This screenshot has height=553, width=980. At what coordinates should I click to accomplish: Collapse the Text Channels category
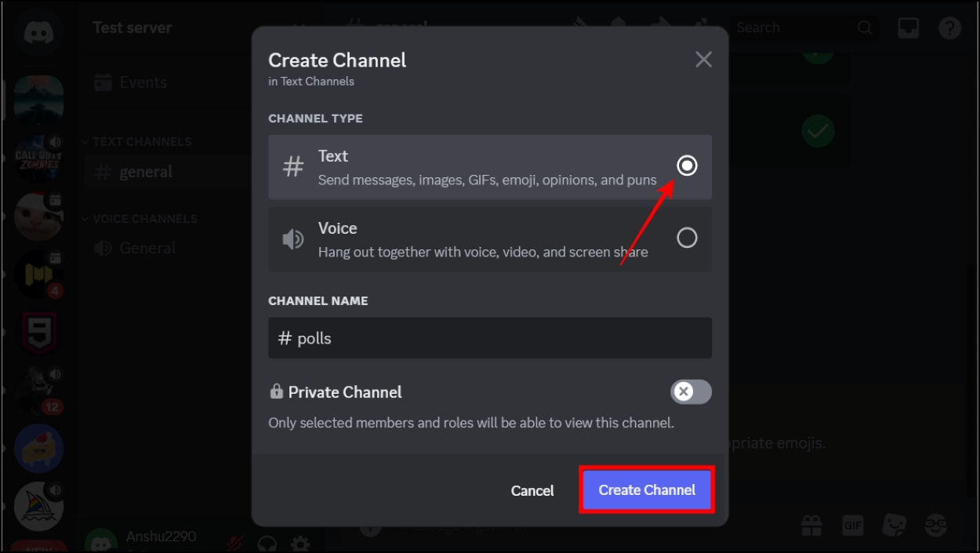(141, 142)
